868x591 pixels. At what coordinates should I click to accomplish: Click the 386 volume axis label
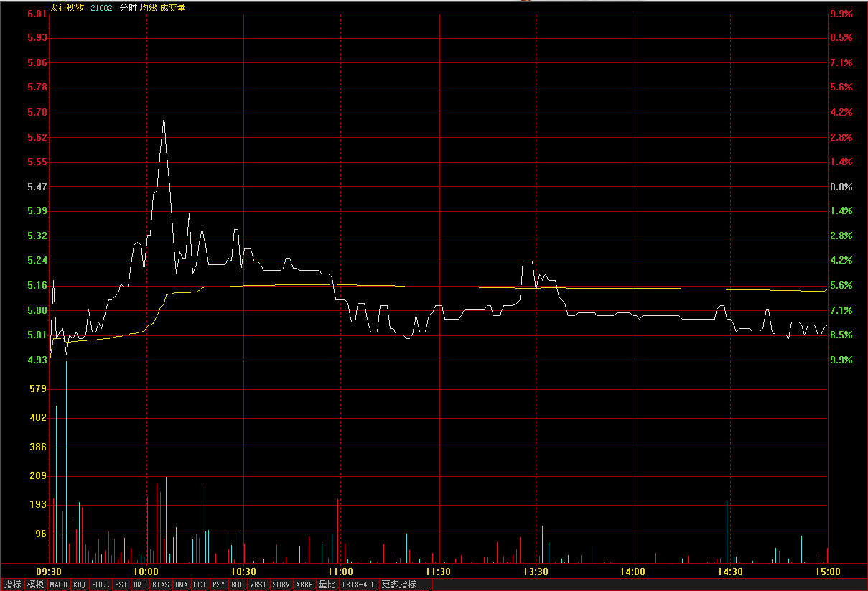39,447
